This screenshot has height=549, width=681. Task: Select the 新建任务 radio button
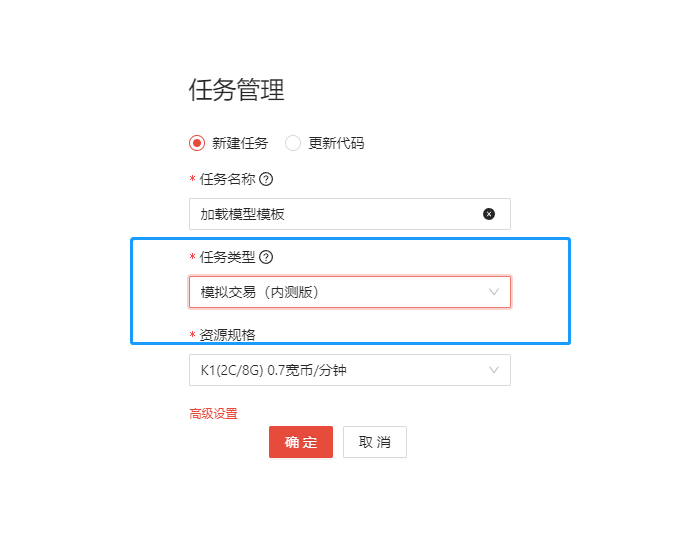coord(197,143)
